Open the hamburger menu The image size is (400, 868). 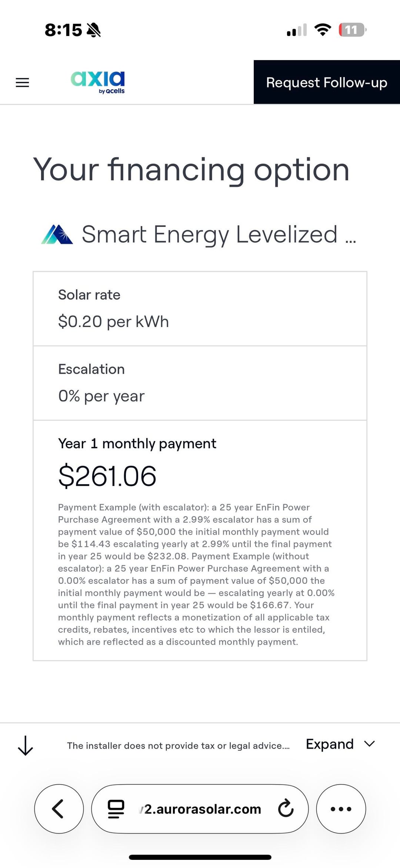(x=22, y=82)
